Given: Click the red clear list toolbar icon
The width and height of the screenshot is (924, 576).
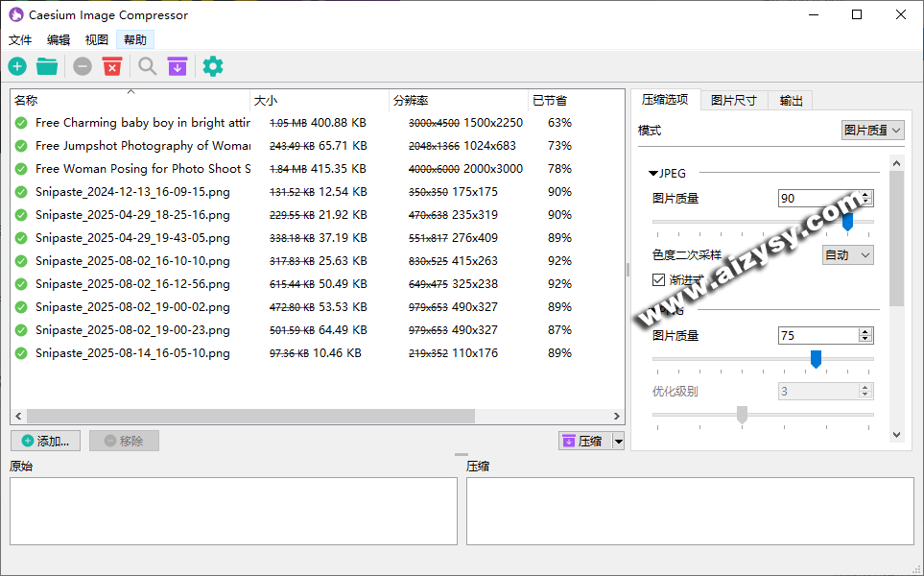Looking at the screenshot, I should pyautogui.click(x=112, y=66).
